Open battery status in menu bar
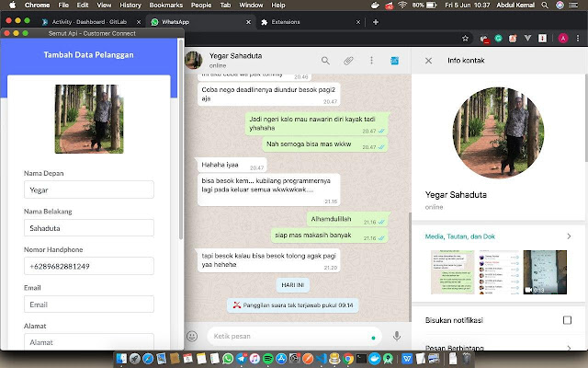This screenshot has width=588, height=368. point(431,6)
